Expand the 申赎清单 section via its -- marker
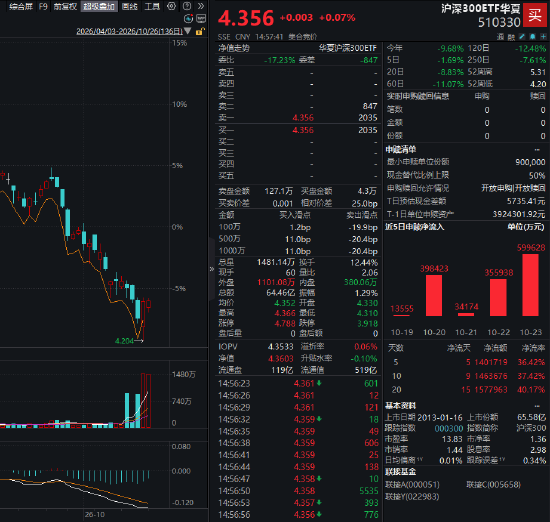Screen dimensions: 550x522 tap(537, 150)
